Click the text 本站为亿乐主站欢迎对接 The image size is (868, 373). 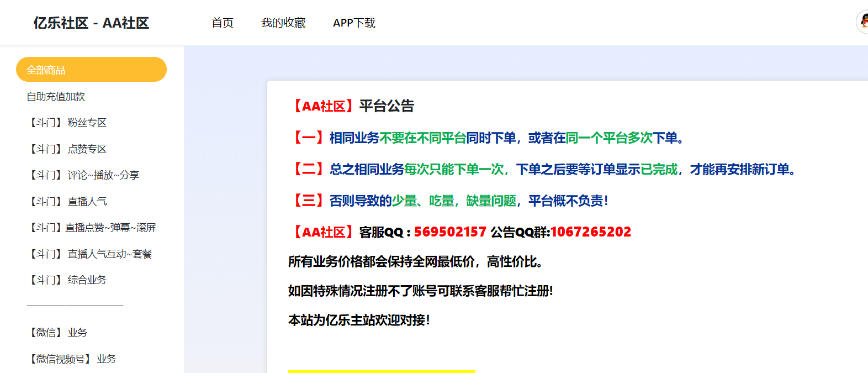tap(359, 320)
